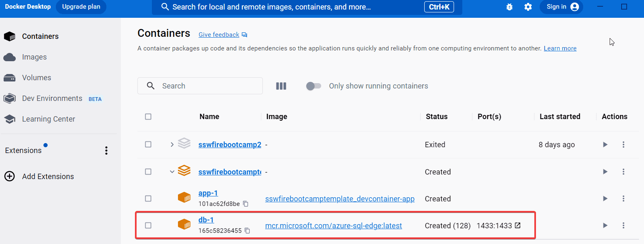Check the db-1 container checkbox
The width and height of the screenshot is (644, 244).
click(x=148, y=225)
